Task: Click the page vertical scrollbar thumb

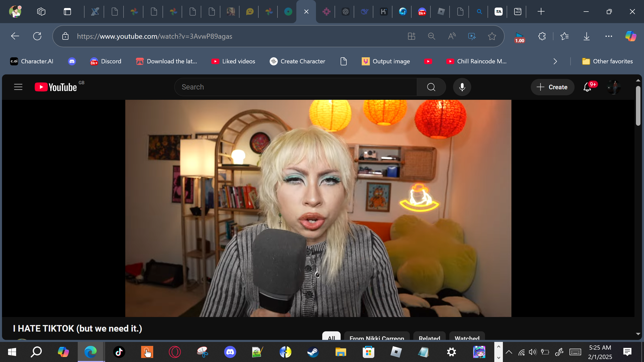Action: pyautogui.click(x=638, y=106)
